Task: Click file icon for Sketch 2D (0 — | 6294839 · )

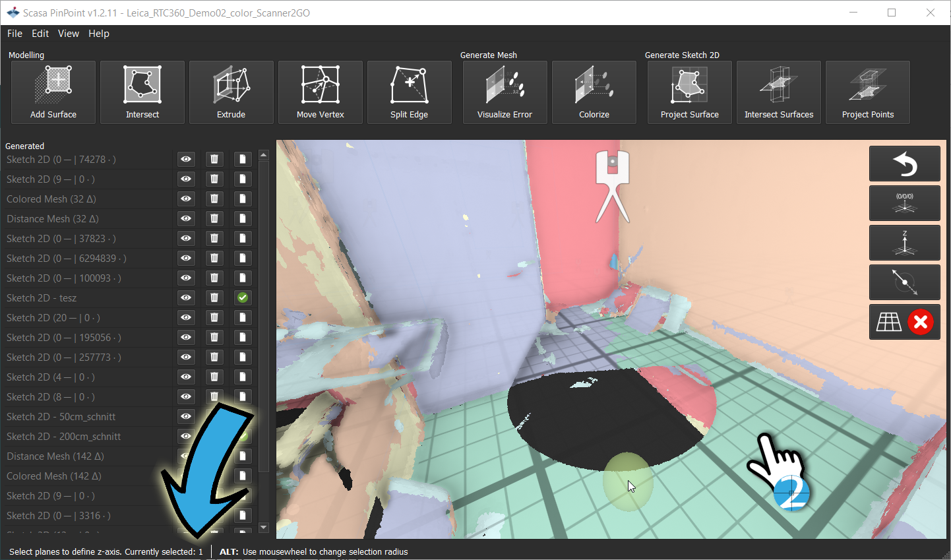Action: (243, 258)
